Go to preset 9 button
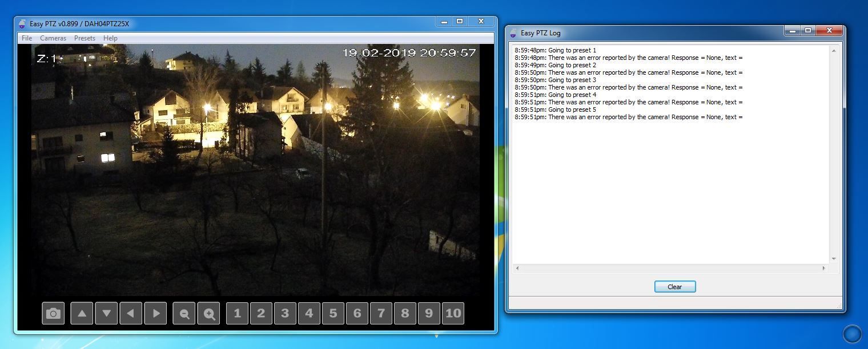The height and width of the screenshot is (349, 868). (x=429, y=314)
